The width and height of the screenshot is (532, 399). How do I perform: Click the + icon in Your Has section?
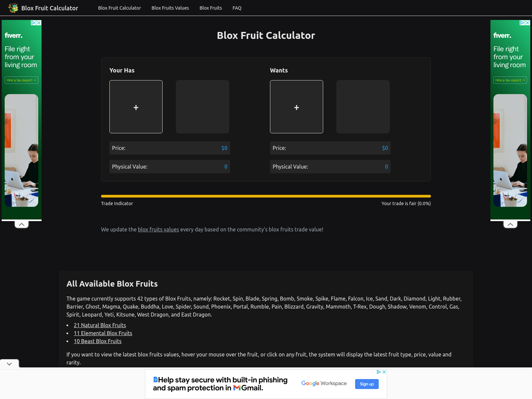click(136, 107)
